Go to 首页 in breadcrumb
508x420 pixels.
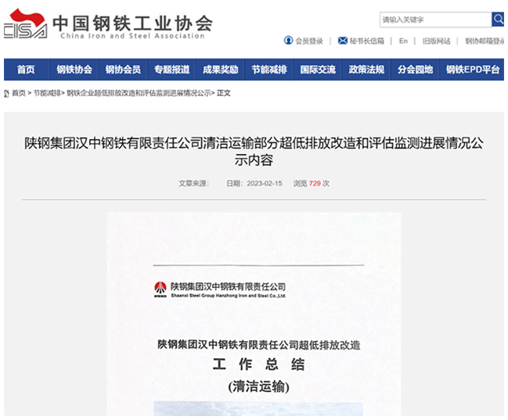pyautogui.click(x=19, y=93)
